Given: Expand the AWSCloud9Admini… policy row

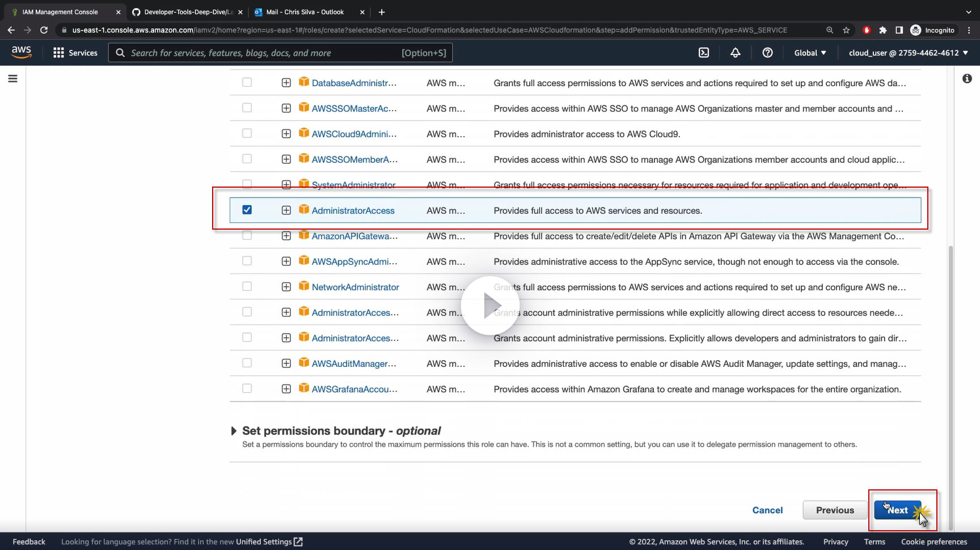Looking at the screenshot, I should coord(286,134).
